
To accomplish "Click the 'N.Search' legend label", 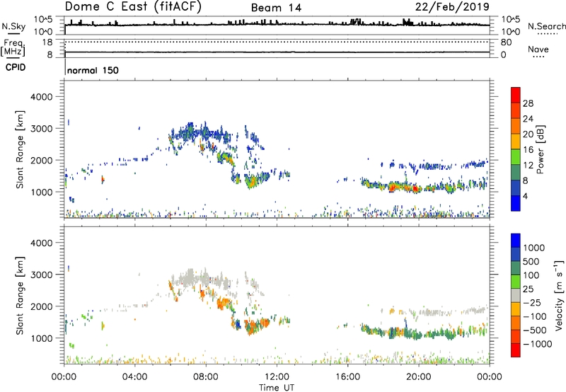I will [546, 26].
